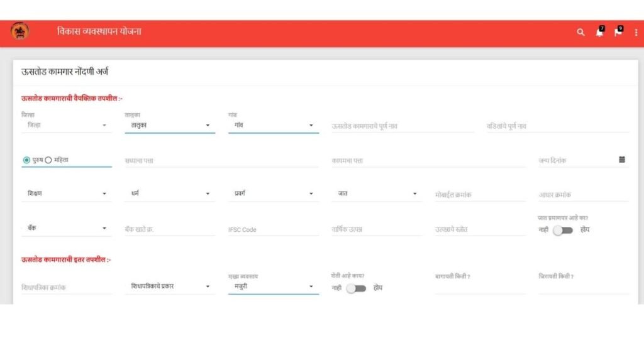Focus the मोबाईल क्रमांक input field
Image resolution: width=644 pixels, height=338 pixels.
click(x=479, y=195)
